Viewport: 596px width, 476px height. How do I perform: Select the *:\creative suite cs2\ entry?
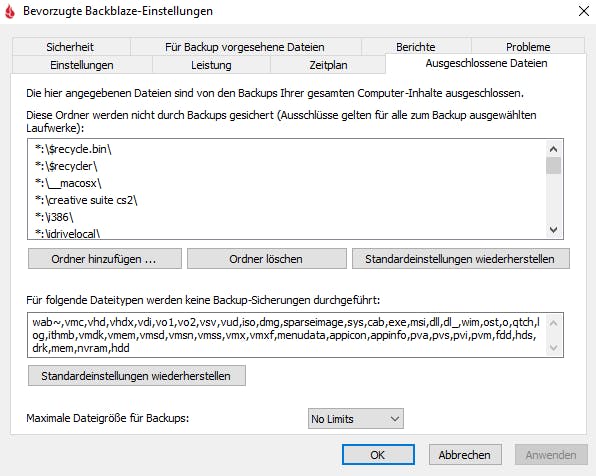[86, 200]
